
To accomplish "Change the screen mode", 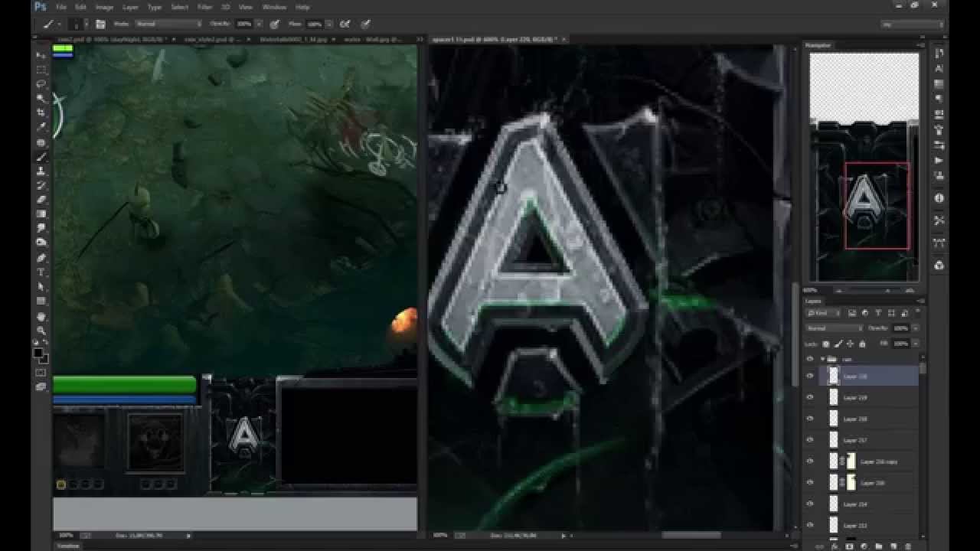I will [41, 387].
